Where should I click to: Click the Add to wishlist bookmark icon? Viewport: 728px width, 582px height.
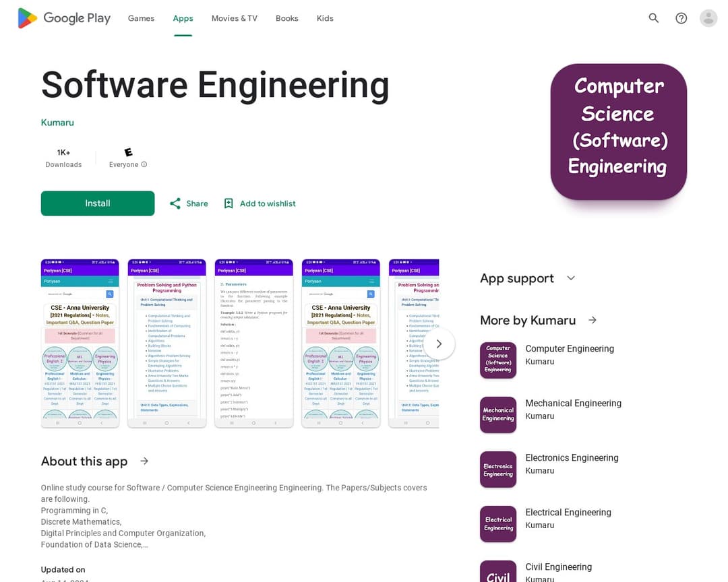click(x=229, y=203)
